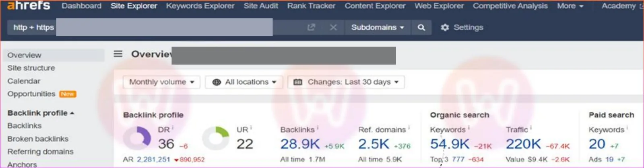
Task: Open Keywords Explorer
Action: click(x=200, y=6)
